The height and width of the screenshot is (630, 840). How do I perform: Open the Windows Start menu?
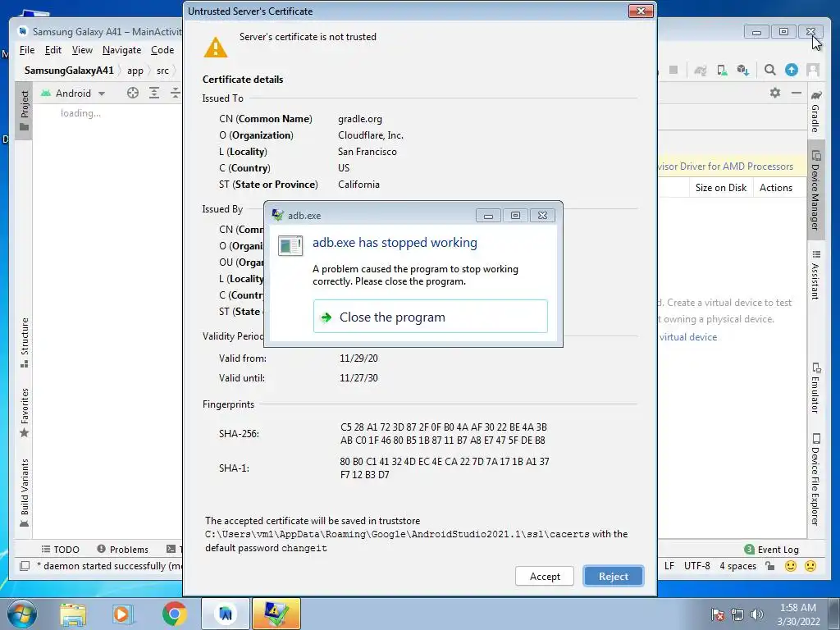tap(22, 613)
